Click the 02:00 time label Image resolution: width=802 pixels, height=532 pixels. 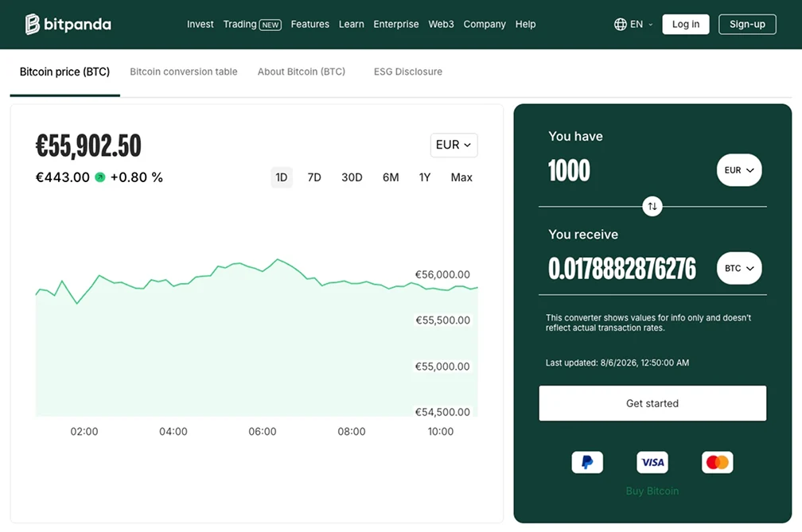84,431
